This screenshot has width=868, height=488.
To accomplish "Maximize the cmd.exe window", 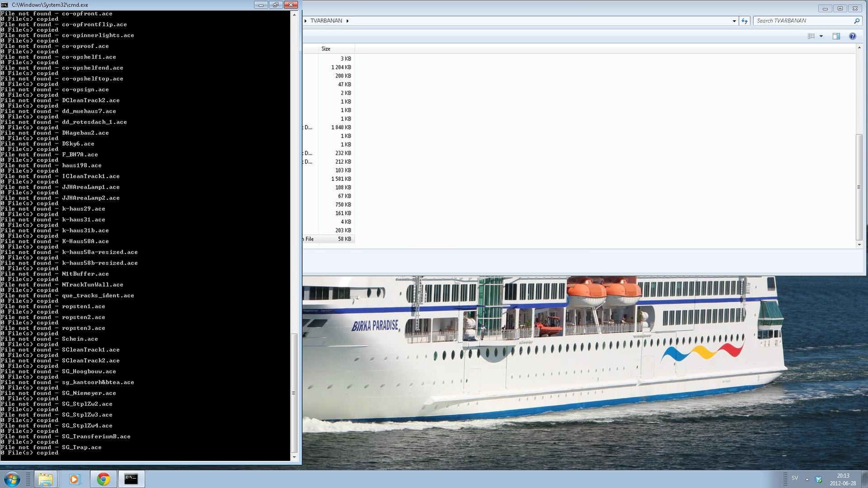I will coord(275,5).
